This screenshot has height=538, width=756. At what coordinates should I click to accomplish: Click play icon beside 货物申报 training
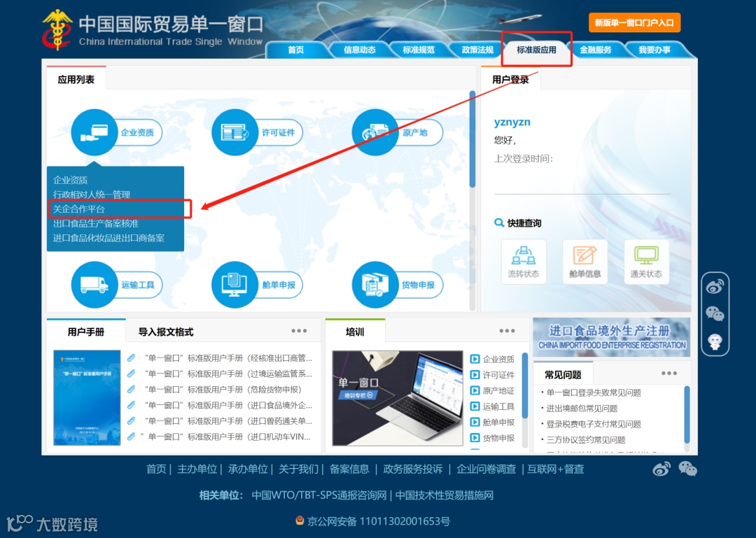tap(475, 438)
